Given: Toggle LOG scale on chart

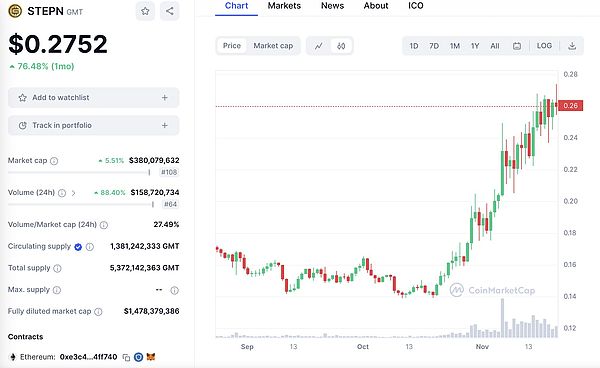Looking at the screenshot, I should (x=544, y=46).
